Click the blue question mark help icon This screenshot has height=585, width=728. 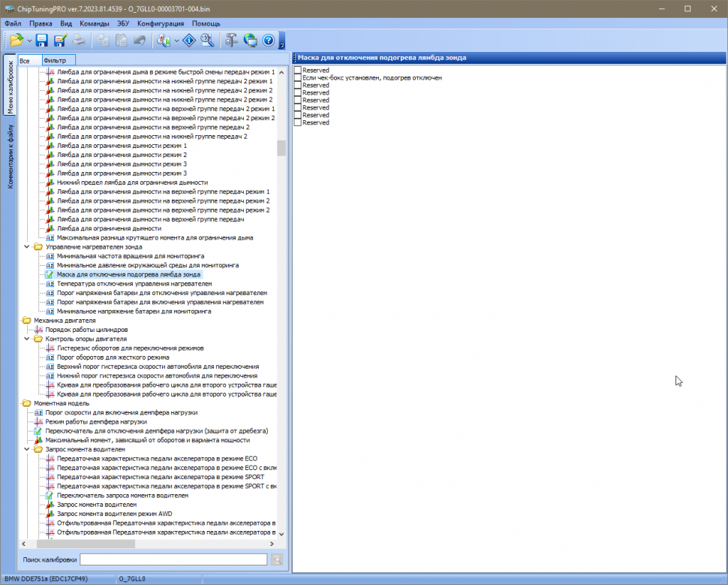pyautogui.click(x=268, y=41)
